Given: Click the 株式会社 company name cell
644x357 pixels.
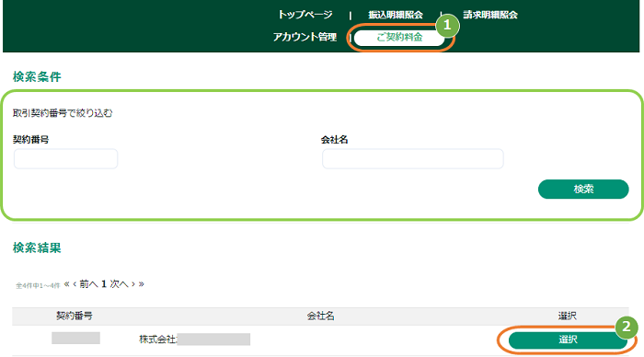Looking at the screenshot, I should pyautogui.click(x=194, y=340).
